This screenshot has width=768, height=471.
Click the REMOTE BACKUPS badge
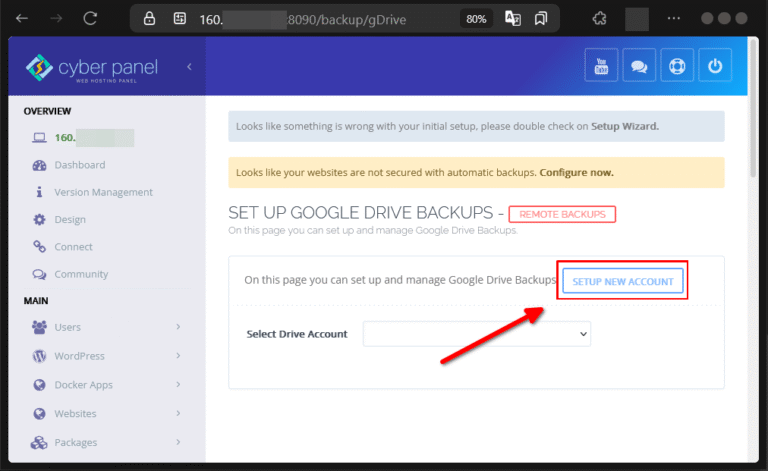[562, 214]
